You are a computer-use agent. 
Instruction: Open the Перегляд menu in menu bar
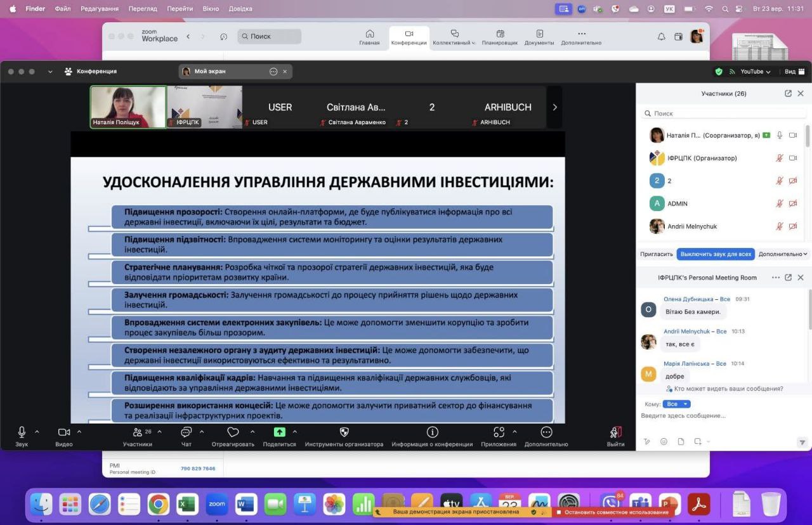(x=142, y=9)
